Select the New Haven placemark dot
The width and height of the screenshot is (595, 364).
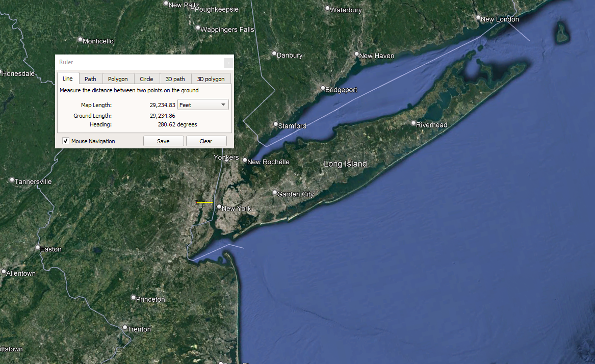click(357, 54)
